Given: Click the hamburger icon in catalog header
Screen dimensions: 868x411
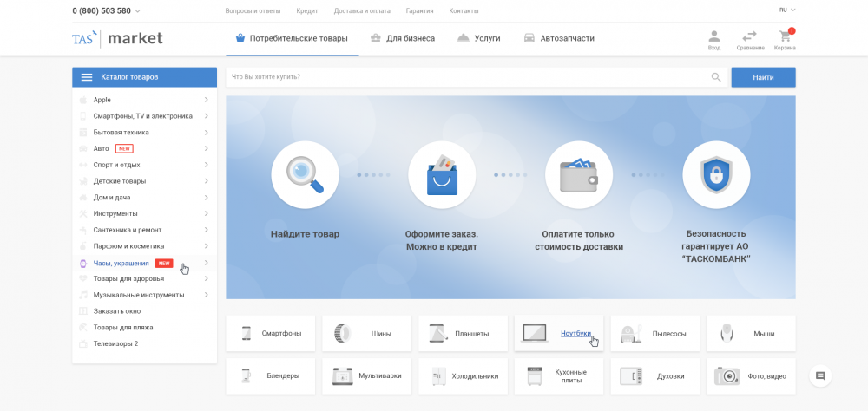Looking at the screenshot, I should click(87, 77).
